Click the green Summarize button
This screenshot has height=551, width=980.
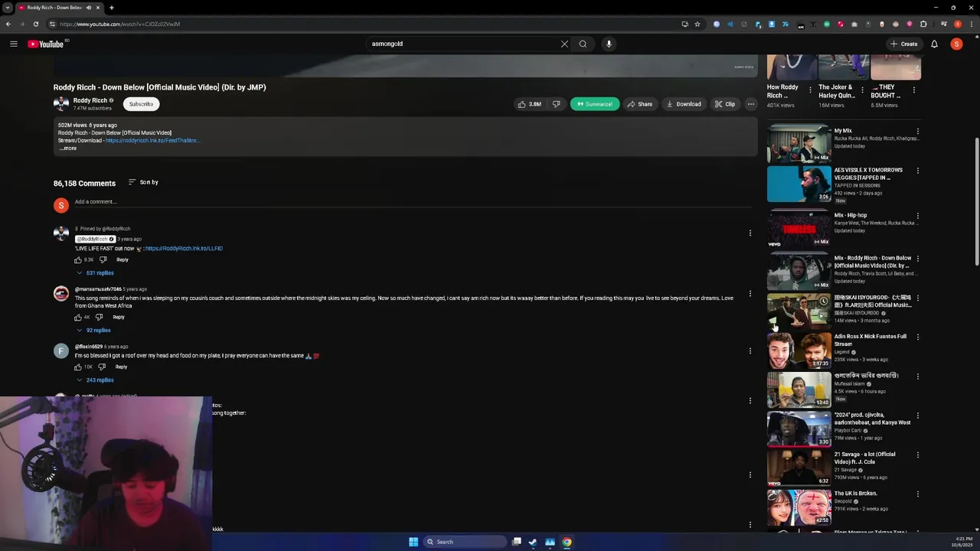point(595,104)
